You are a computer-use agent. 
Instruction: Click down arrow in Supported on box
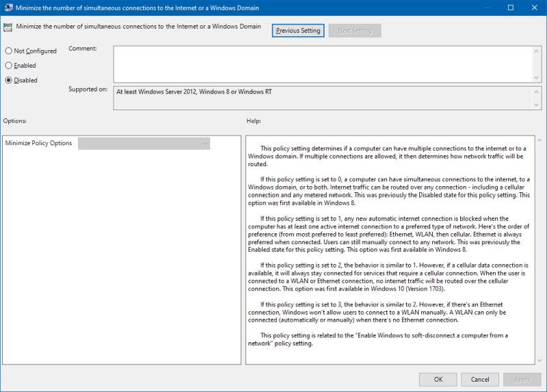click(x=537, y=104)
